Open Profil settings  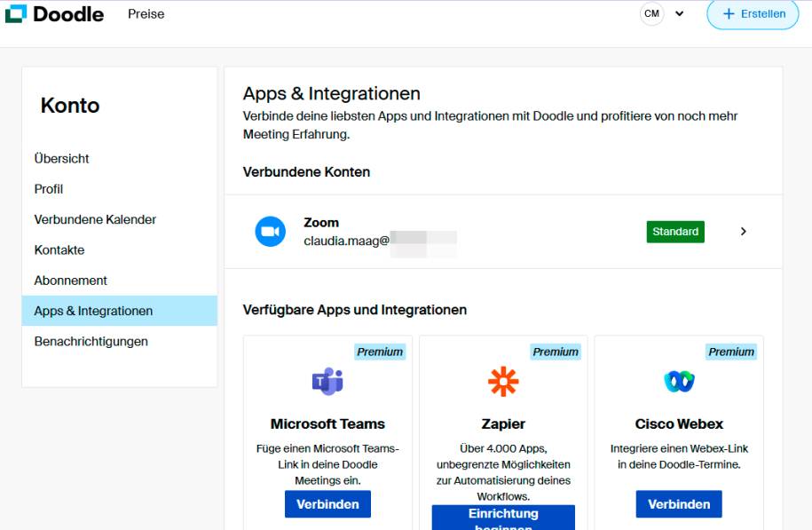(49, 189)
